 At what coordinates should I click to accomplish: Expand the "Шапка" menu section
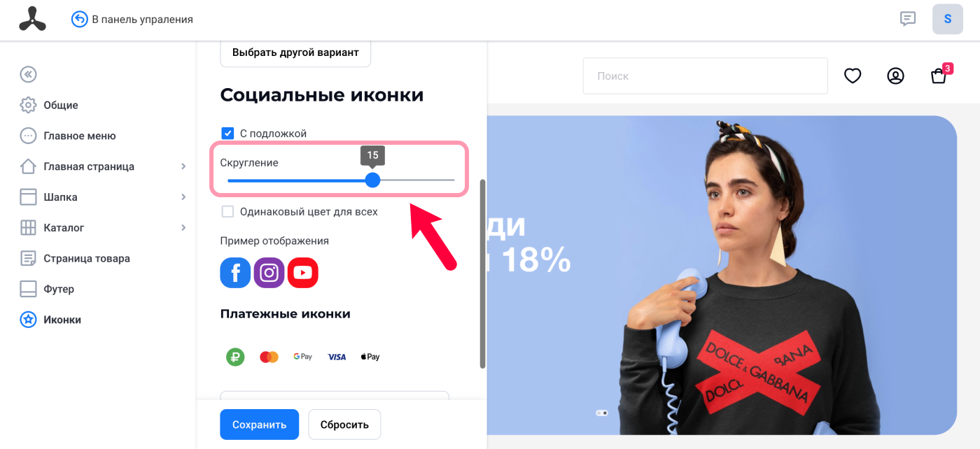point(183,197)
